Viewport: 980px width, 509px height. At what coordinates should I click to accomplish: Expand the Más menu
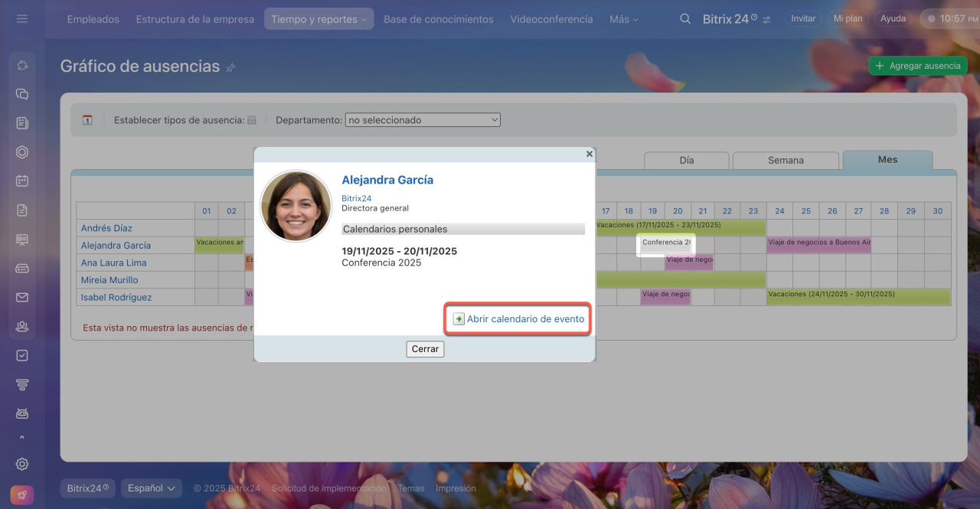(623, 19)
